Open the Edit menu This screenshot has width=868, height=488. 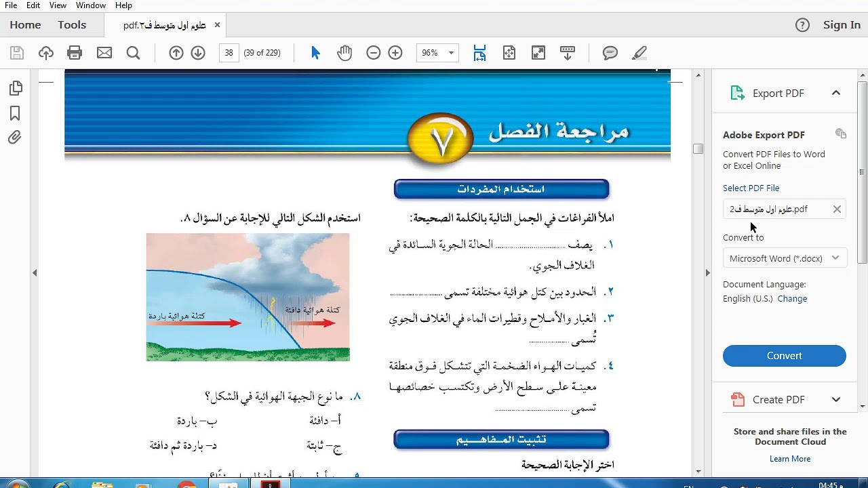[33, 5]
